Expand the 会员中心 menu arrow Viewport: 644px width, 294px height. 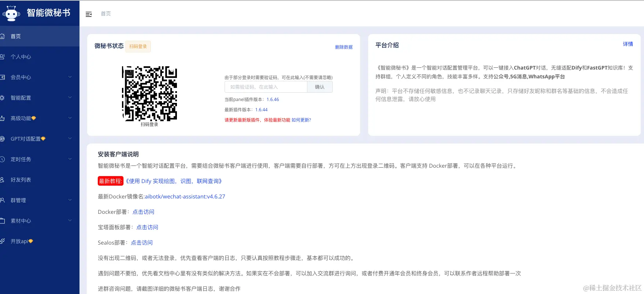pyautogui.click(x=70, y=77)
